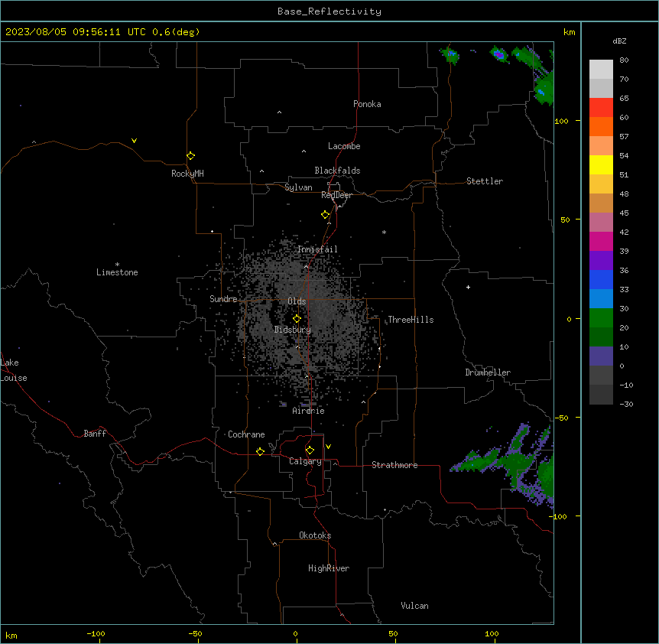Image resolution: width=659 pixels, height=644 pixels.
Task: Click the Limestone label on the map
Action: click(x=117, y=272)
